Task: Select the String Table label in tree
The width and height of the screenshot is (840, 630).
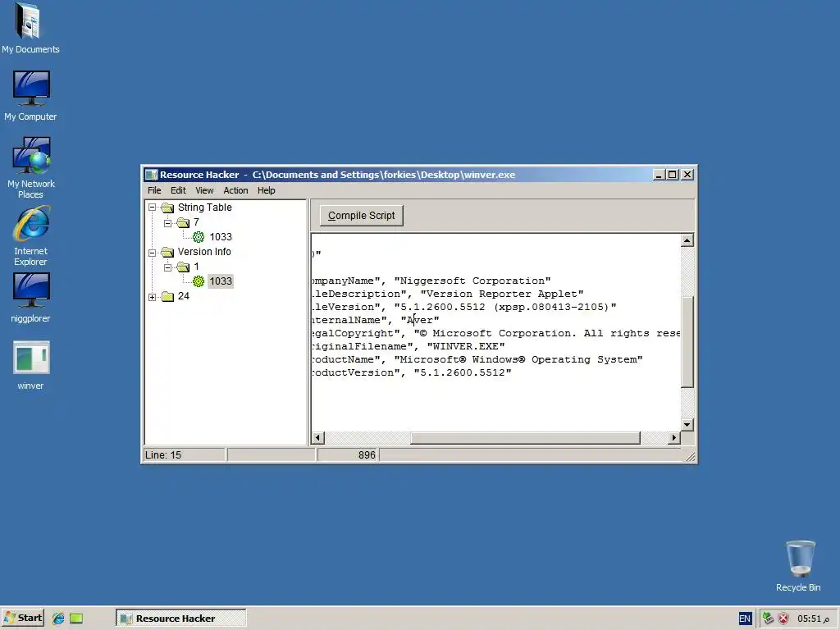Action: [x=204, y=208]
